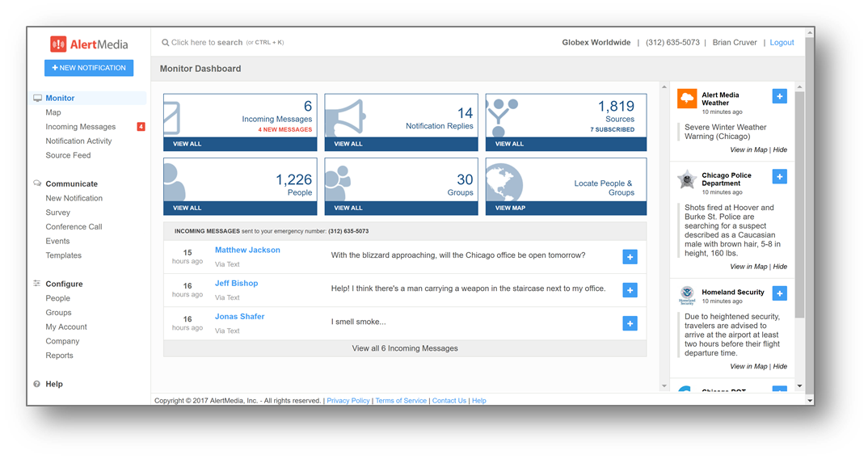The height and width of the screenshot is (459, 868).
Task: Open Map in the sidebar
Action: point(53,112)
